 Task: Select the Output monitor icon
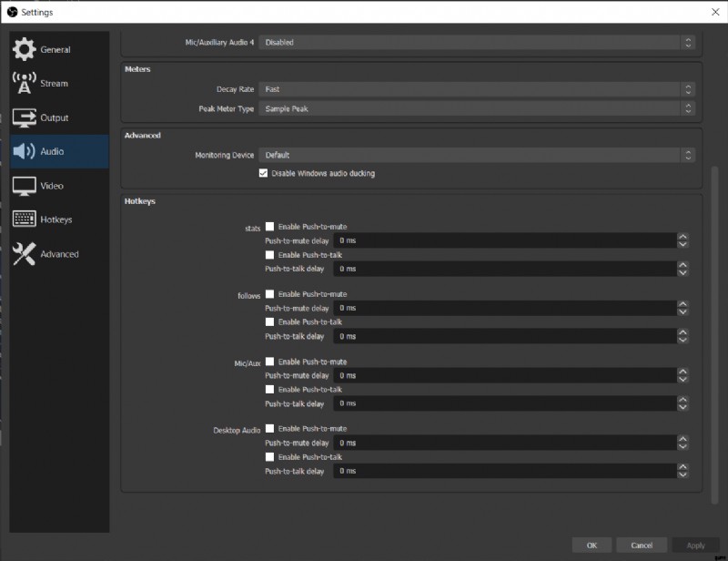pos(25,117)
